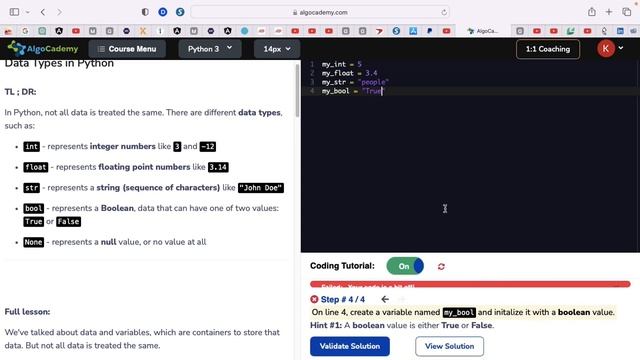The image size is (640, 360).
Task: Click the 3.14 example value
Action: point(218,167)
